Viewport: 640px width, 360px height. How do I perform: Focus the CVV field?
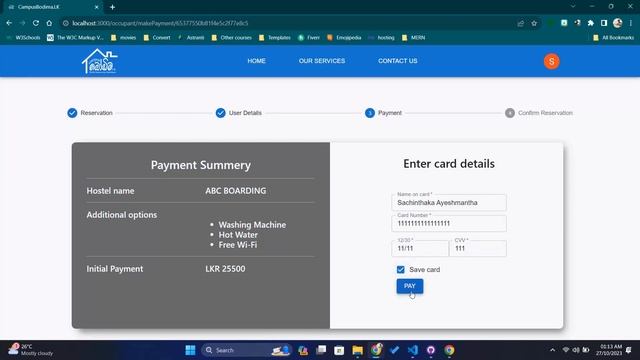tap(478, 248)
